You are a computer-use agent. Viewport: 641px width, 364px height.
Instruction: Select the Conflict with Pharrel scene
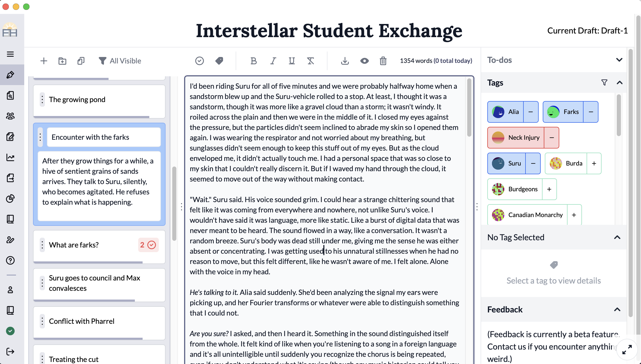[x=99, y=323]
